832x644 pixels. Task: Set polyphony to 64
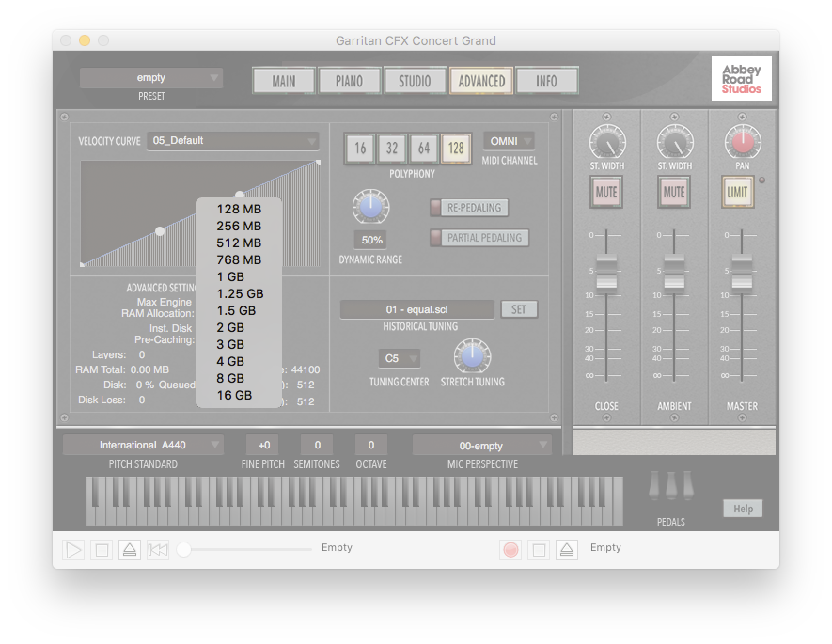pyautogui.click(x=423, y=148)
